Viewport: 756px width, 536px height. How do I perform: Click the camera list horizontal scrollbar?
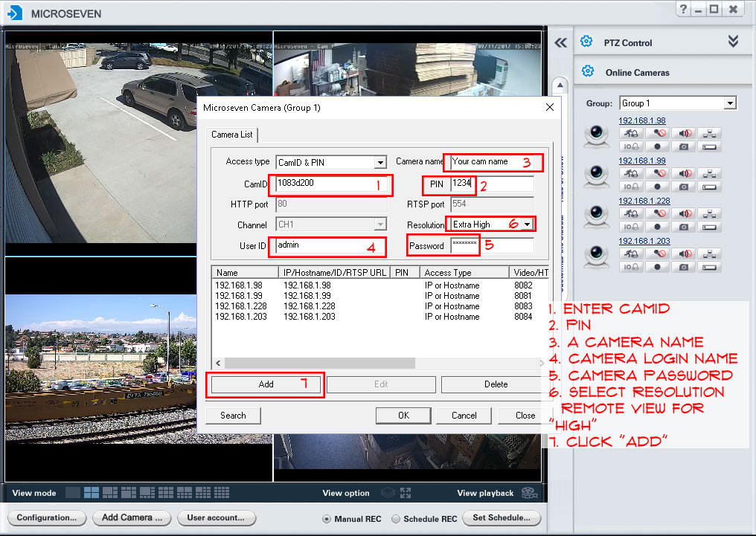point(320,363)
